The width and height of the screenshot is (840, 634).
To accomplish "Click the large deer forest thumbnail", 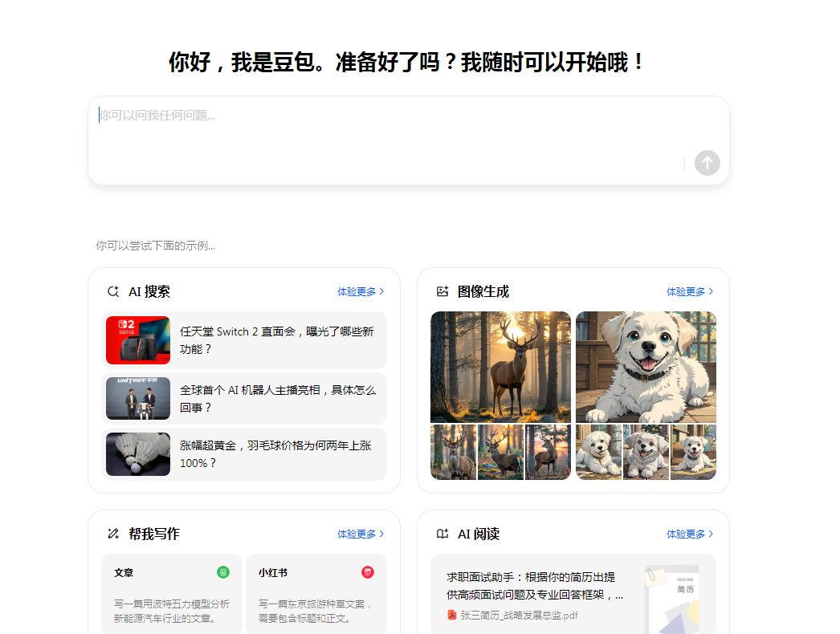I will [500, 367].
